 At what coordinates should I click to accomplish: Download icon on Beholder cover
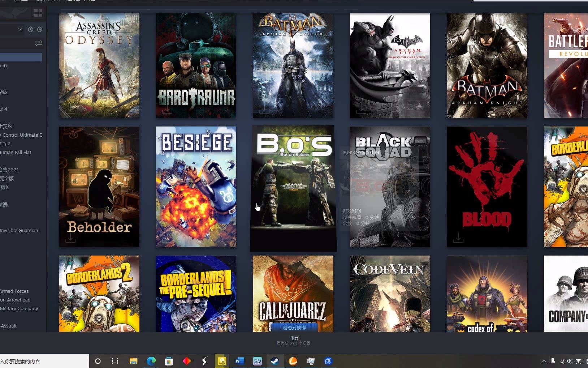[x=70, y=238]
